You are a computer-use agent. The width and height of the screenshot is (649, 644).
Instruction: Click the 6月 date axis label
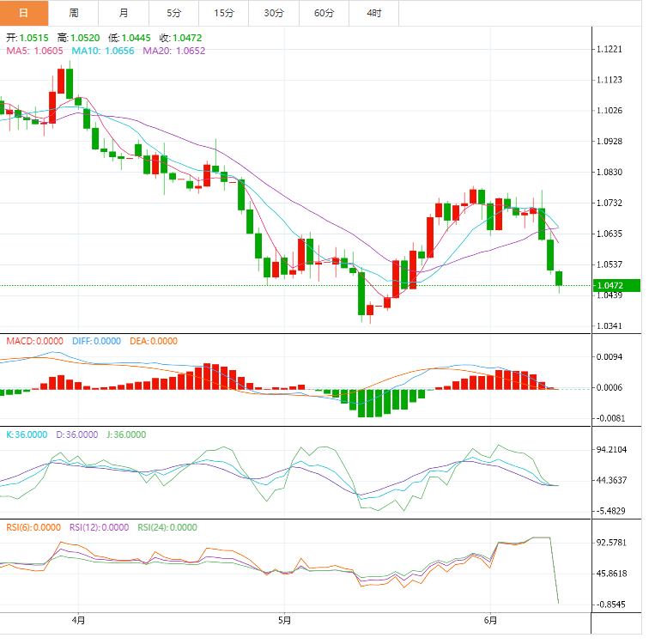click(490, 621)
